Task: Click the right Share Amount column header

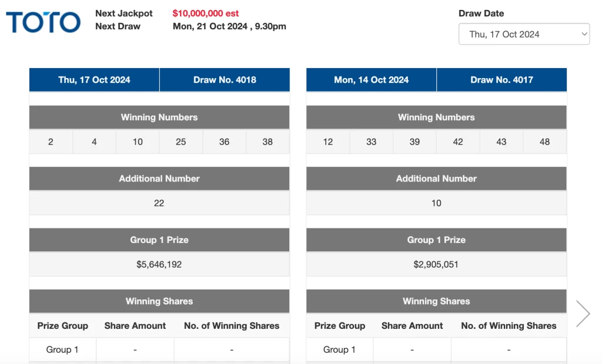Action: (x=412, y=326)
